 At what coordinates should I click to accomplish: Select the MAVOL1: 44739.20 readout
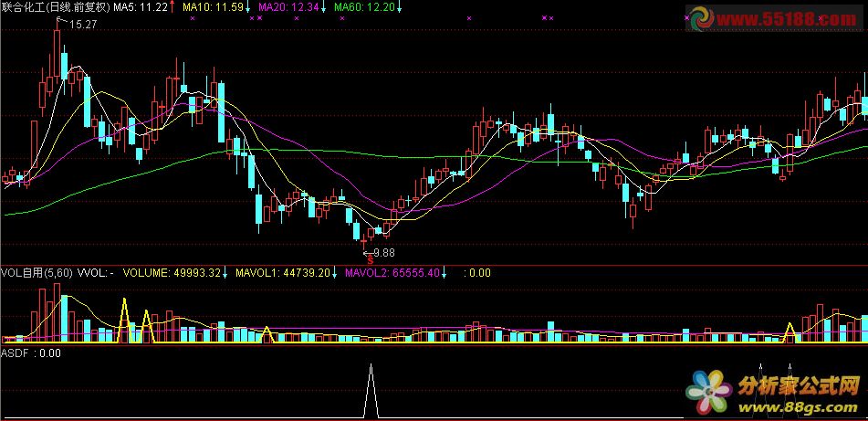pos(283,272)
